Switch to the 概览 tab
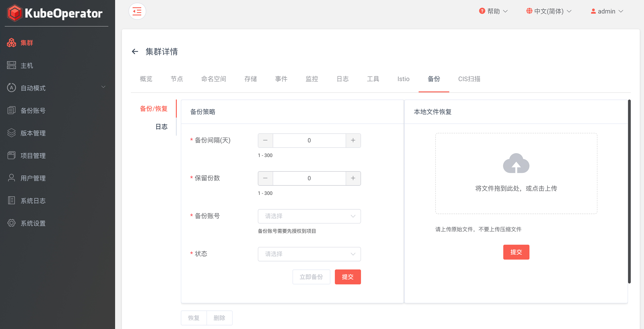 [x=146, y=79]
